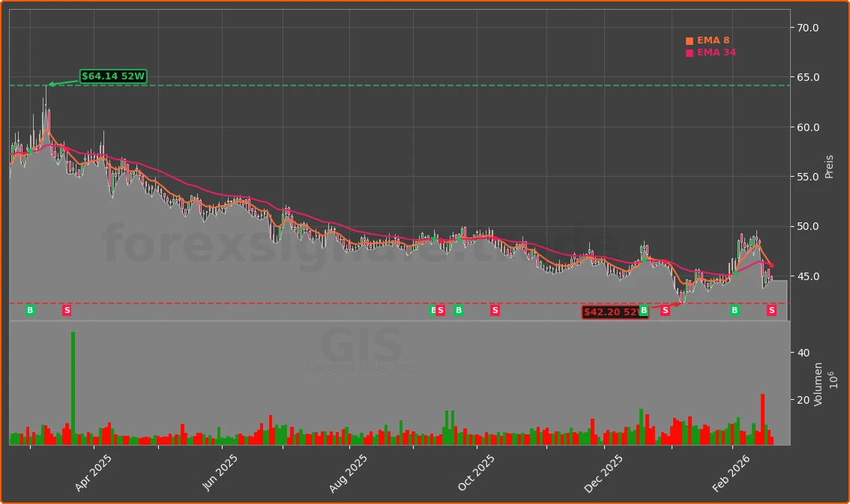
Task: Select the S sell marker in January 2026
Action: [x=665, y=310]
